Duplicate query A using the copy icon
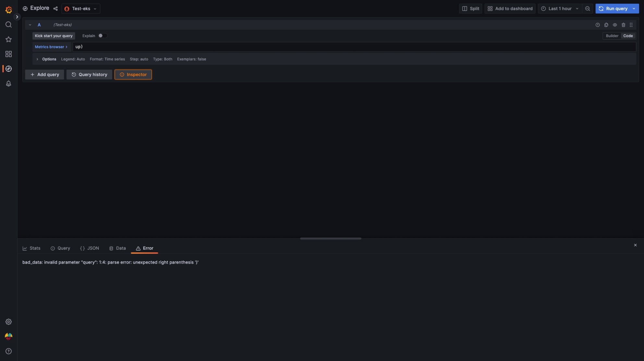The width and height of the screenshot is (644, 361). click(x=606, y=25)
